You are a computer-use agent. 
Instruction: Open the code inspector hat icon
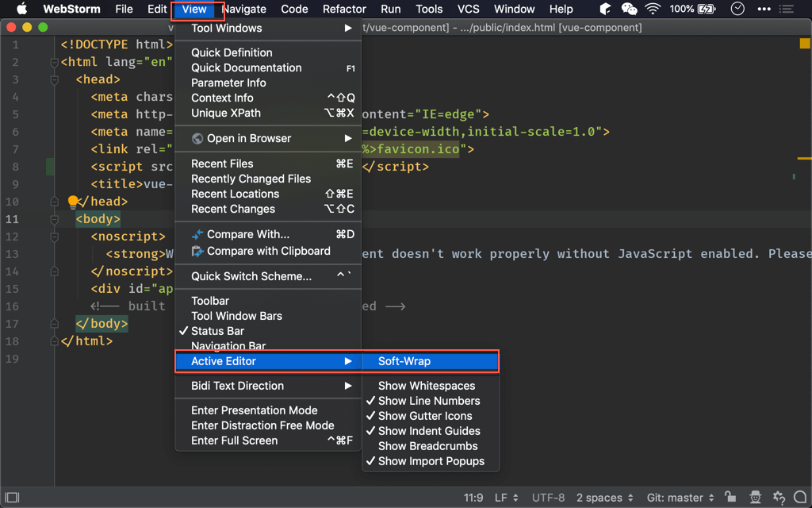click(x=755, y=498)
